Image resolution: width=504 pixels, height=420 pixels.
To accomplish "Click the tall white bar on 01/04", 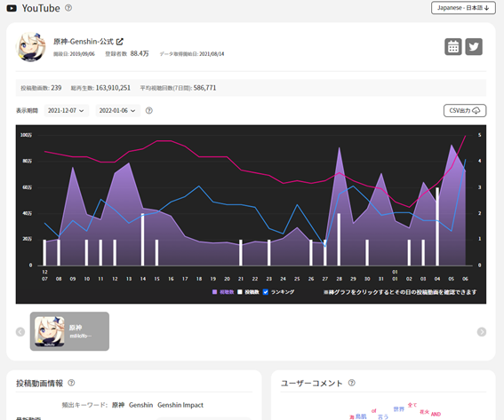I will tap(437, 226).
